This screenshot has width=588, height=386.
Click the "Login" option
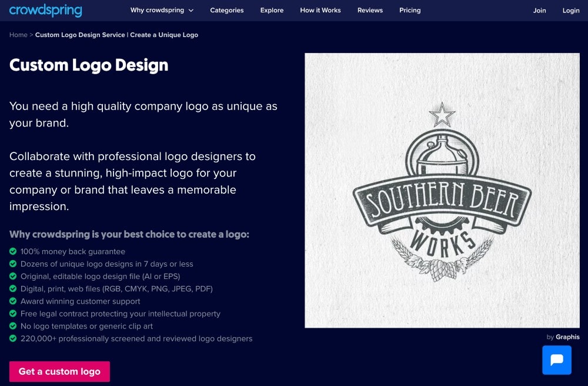click(570, 10)
